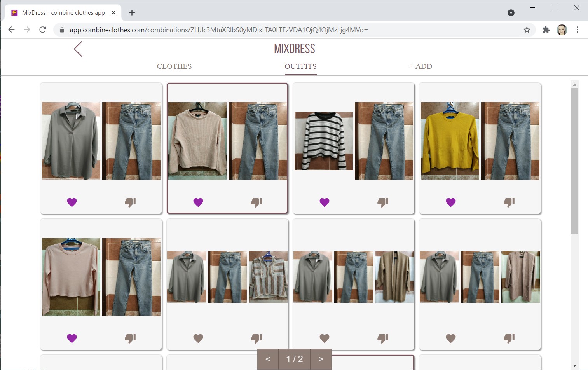588x370 pixels.
Task: Dislike the beige sweater and jeans outfit
Action: 256,202
